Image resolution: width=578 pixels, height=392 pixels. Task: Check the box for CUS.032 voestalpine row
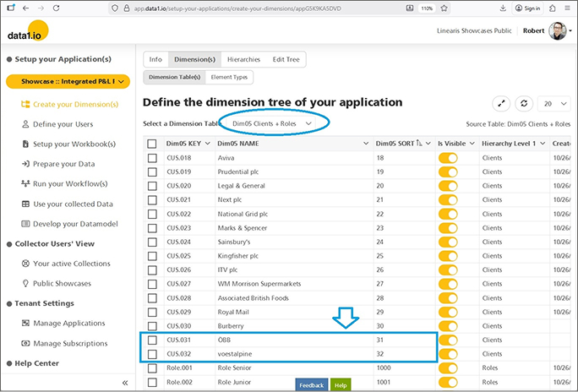click(152, 354)
